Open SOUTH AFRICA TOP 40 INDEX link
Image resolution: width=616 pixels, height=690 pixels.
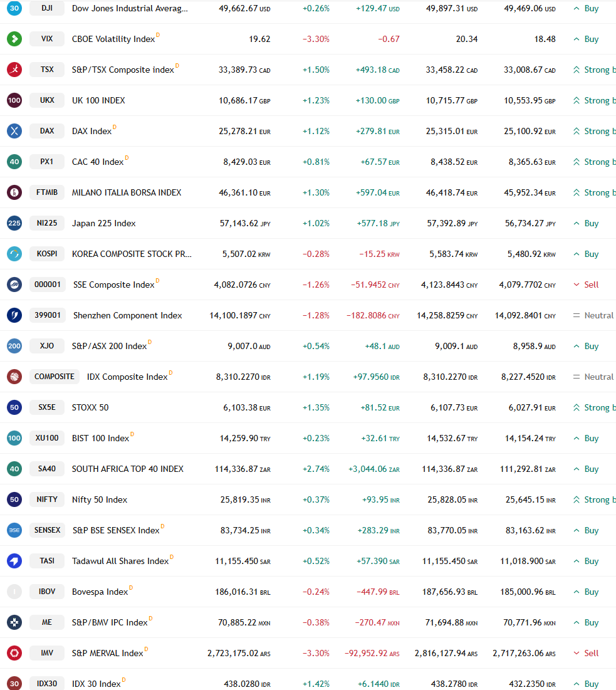click(x=128, y=469)
